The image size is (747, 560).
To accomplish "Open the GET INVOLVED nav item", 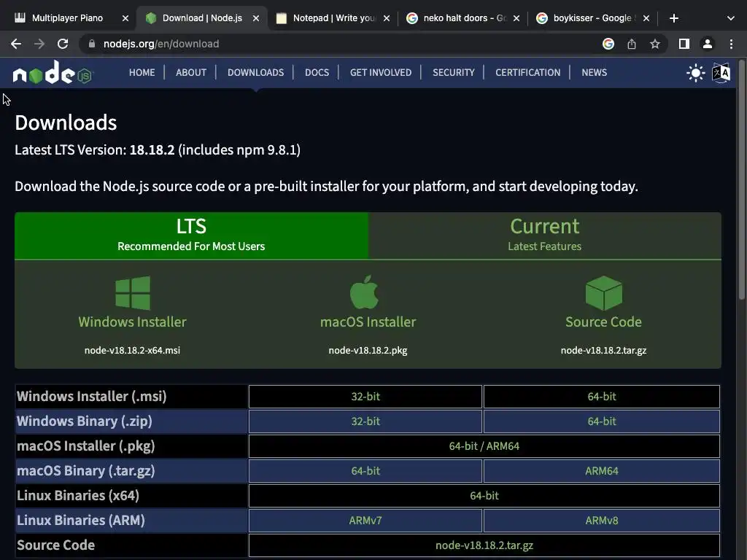I will [x=381, y=72].
